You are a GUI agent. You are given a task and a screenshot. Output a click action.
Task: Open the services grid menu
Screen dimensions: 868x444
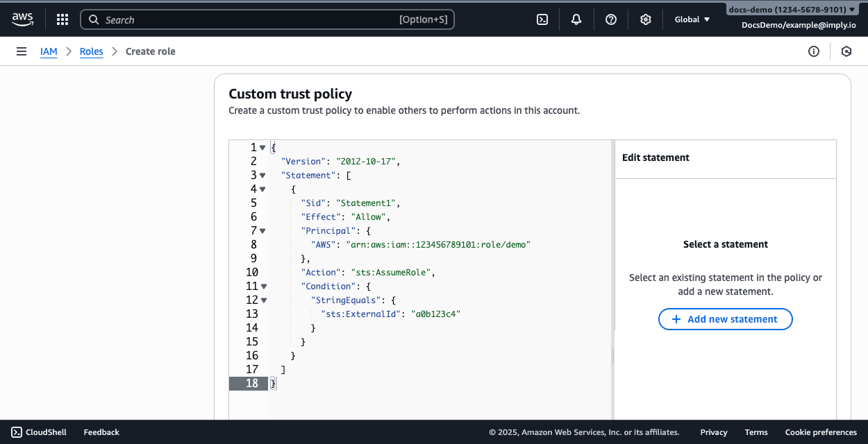click(x=62, y=19)
